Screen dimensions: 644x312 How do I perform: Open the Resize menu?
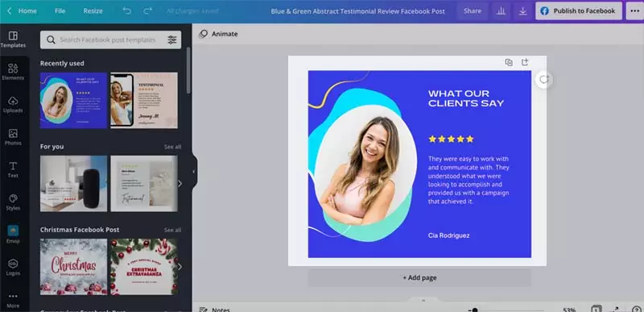pos(93,11)
